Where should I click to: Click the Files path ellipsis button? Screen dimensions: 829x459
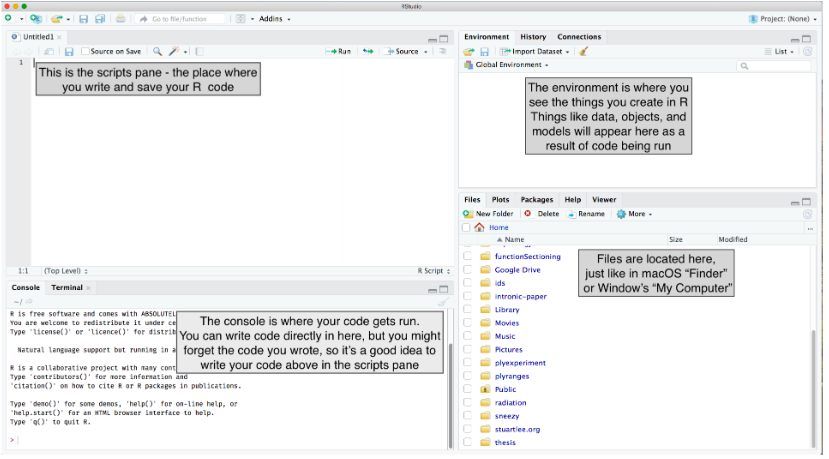[810, 228]
